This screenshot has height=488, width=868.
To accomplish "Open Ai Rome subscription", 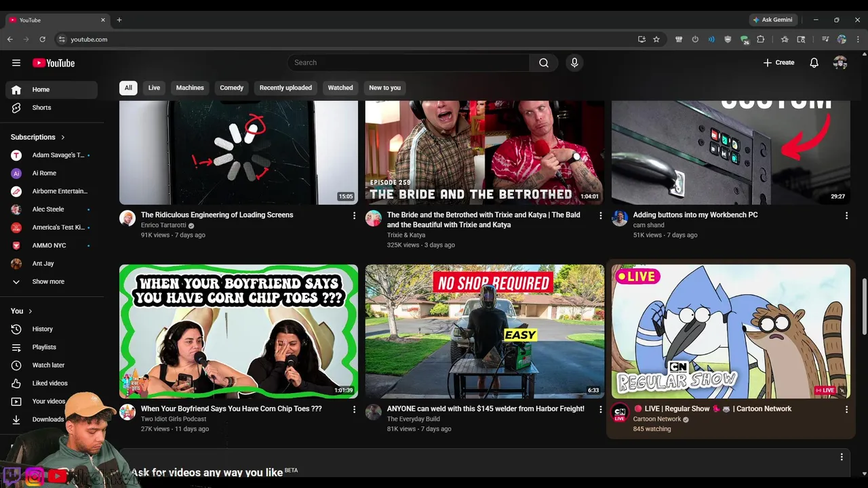I will pyautogui.click(x=52, y=174).
